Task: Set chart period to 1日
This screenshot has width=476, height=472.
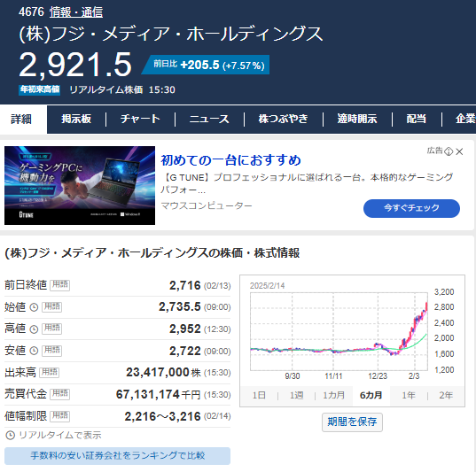Action: pos(259,395)
